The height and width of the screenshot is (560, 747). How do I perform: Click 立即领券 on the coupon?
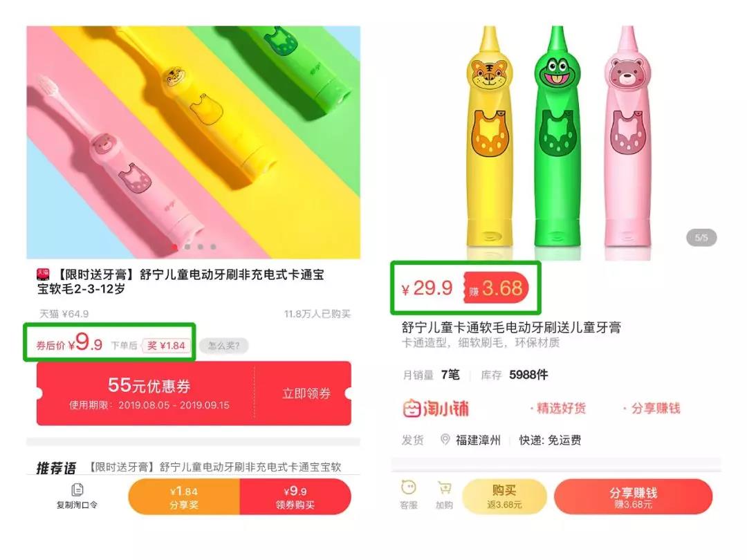click(x=306, y=393)
